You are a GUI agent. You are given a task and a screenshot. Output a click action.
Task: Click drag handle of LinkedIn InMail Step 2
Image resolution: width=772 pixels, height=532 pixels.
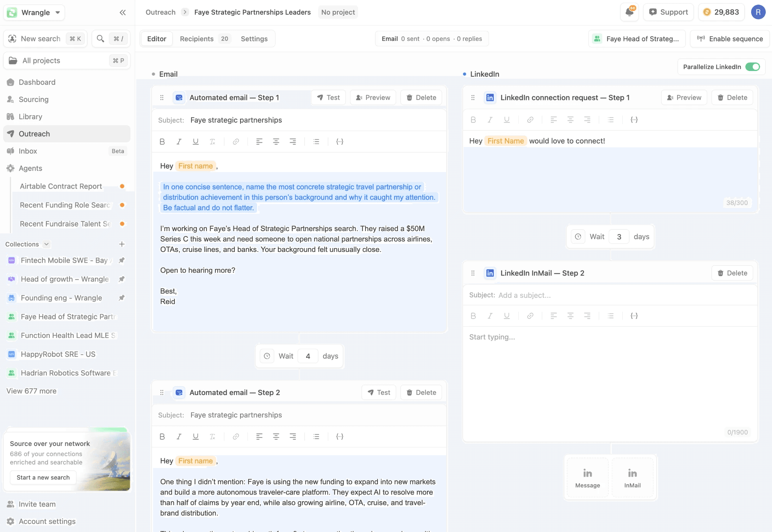pyautogui.click(x=473, y=273)
